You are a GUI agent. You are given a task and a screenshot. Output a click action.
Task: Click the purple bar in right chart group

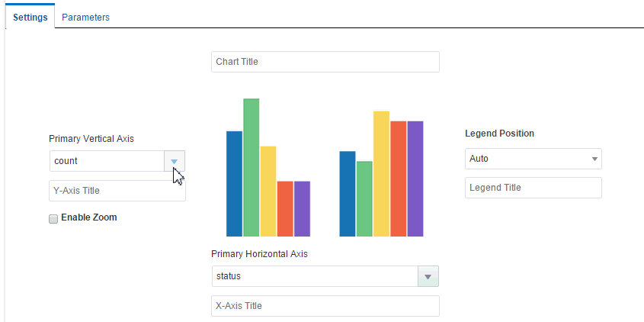tap(415, 179)
